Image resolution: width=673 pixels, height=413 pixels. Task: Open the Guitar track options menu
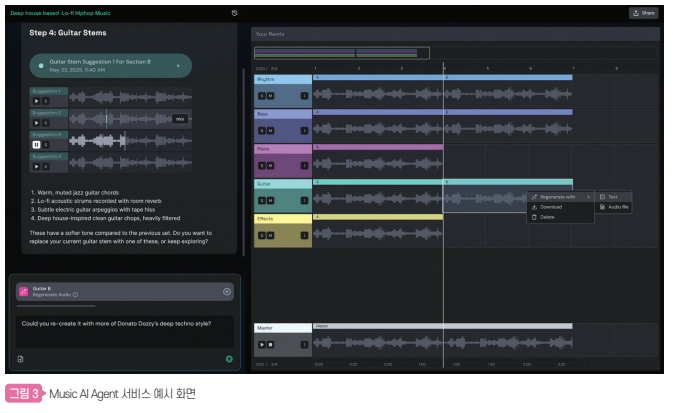(304, 200)
